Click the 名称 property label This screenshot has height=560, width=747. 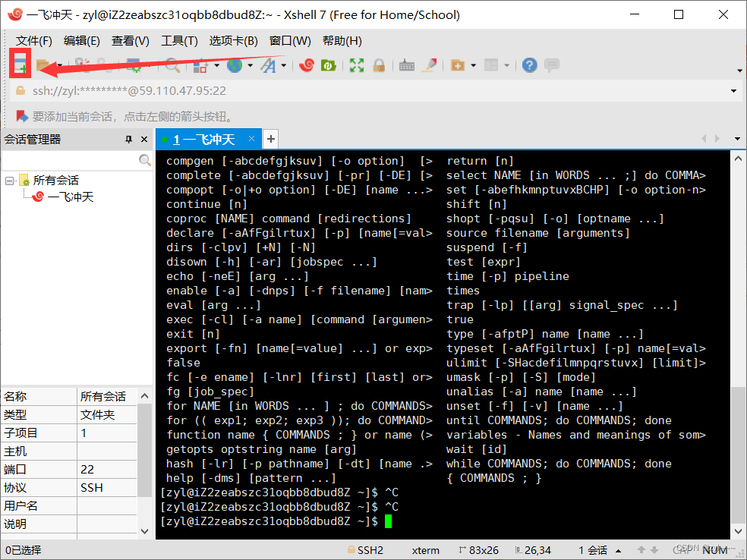(15, 396)
